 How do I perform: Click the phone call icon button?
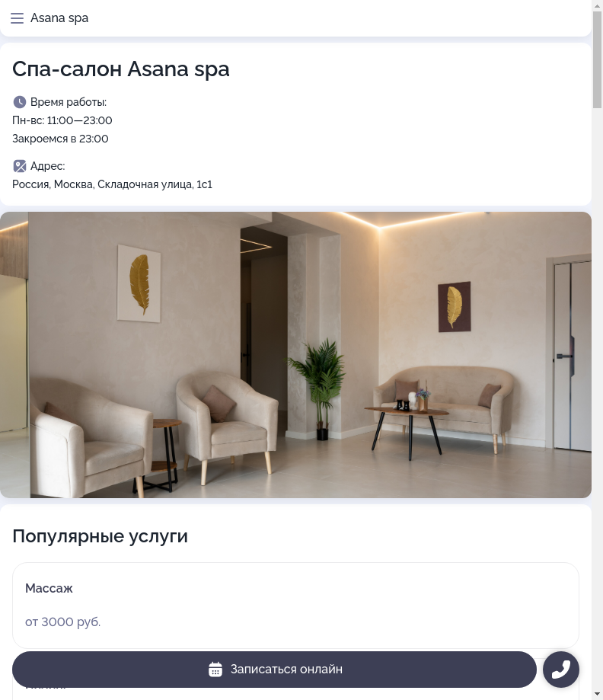pyautogui.click(x=561, y=670)
